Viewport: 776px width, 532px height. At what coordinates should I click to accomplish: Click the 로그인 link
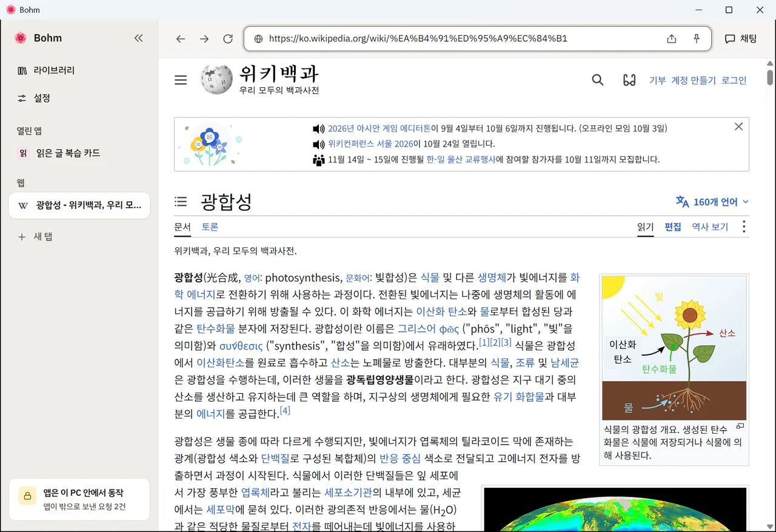[x=734, y=80]
